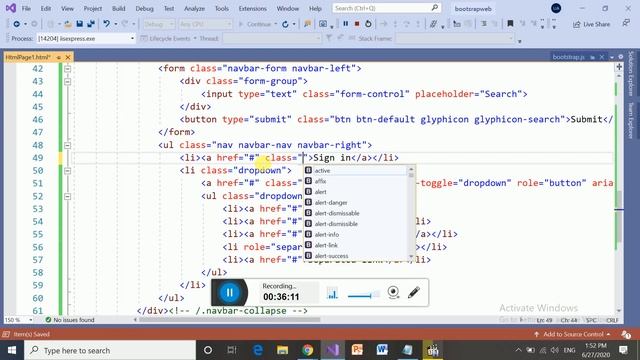The image size is (640, 360).
Task: Click the recorder webcam icon
Action: click(393, 292)
